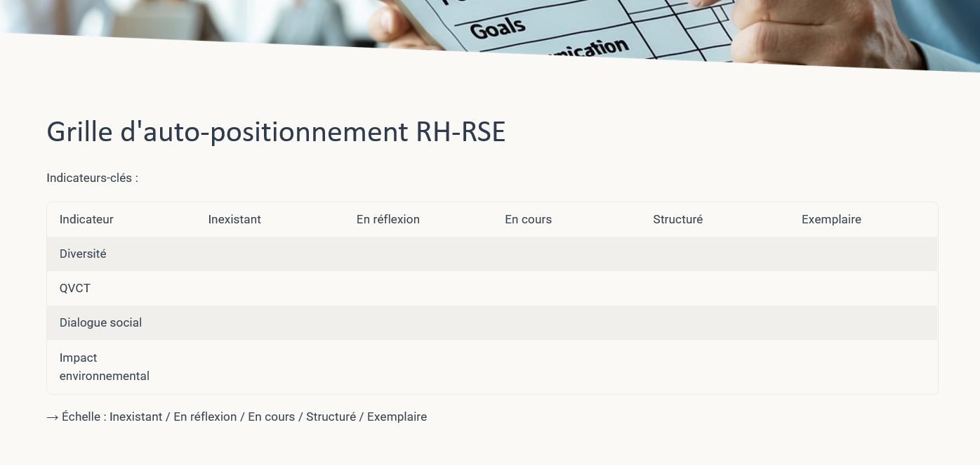Viewport: 980px width, 465px height.
Task: Click Diversité row cell under 'Exemplaire'
Action: [x=863, y=254]
